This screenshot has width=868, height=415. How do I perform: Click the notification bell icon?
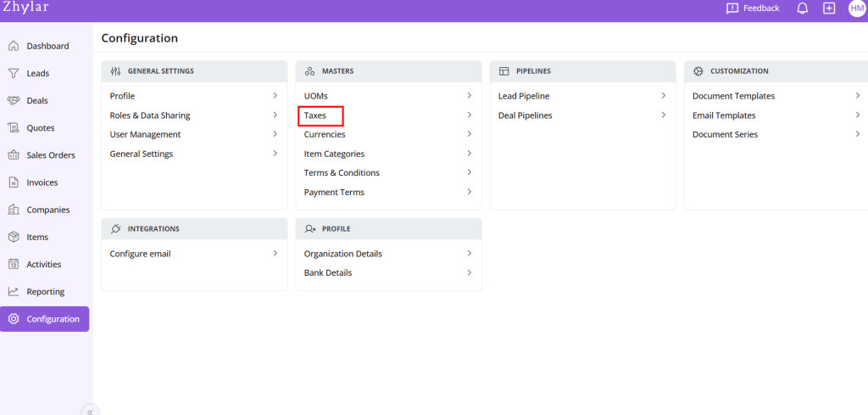(x=802, y=8)
